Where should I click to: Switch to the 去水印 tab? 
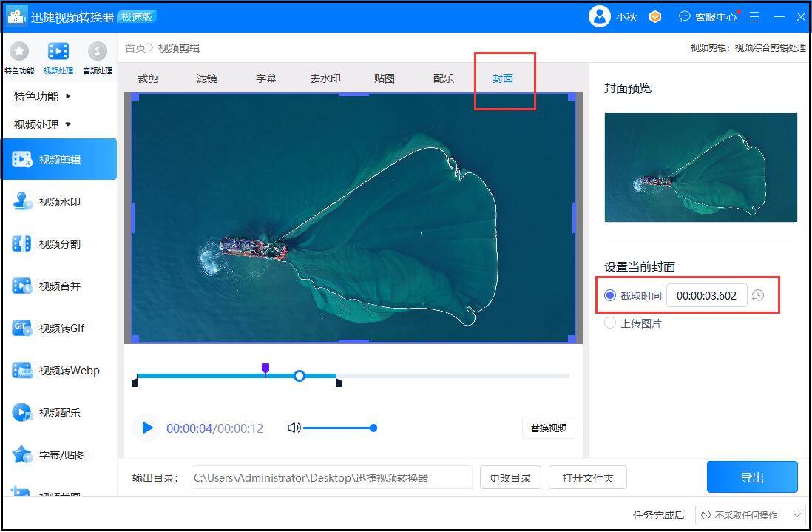click(x=325, y=78)
